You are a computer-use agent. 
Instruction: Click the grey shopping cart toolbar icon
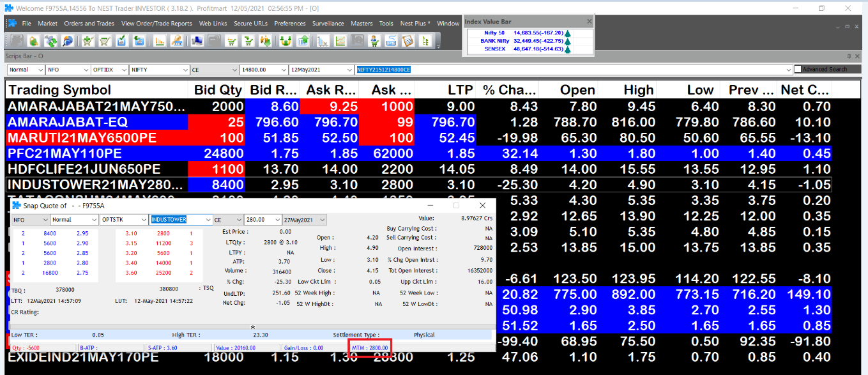(105, 41)
